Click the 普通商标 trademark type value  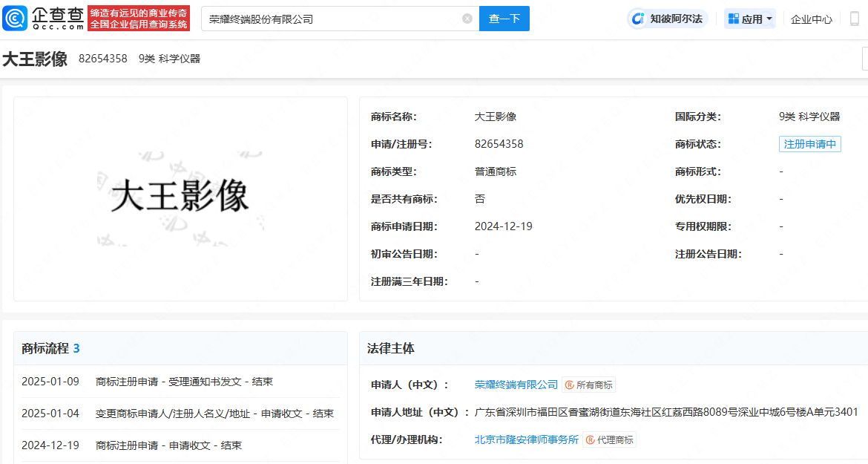496,171
